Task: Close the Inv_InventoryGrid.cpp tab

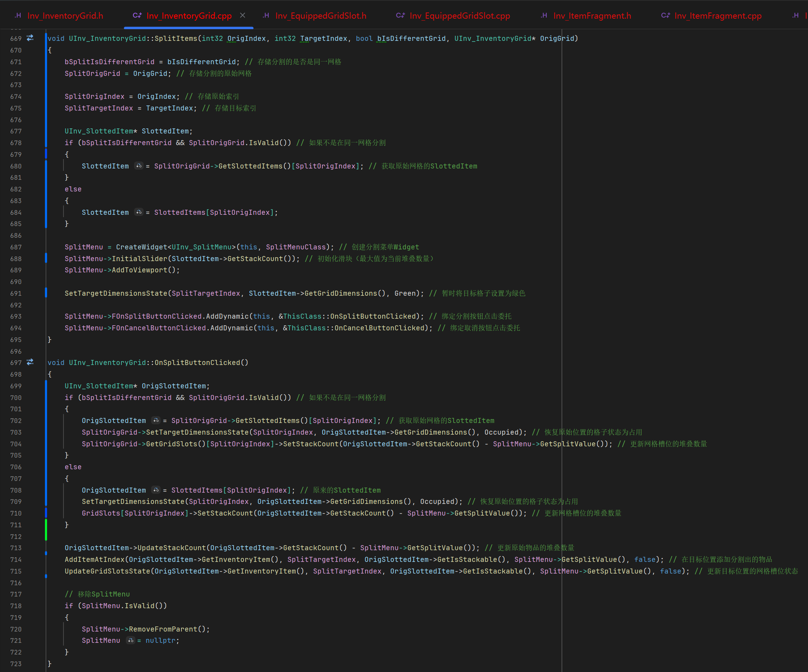Action: 243,15
